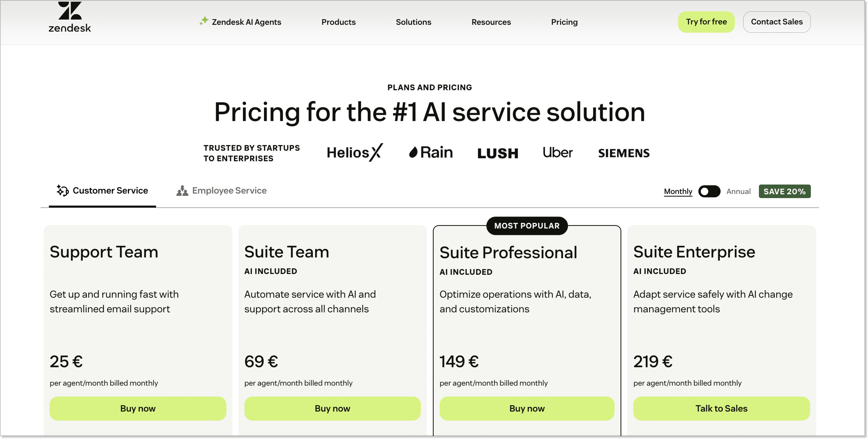Click the Employee Service people icon
Screen dimensions: 868x439
[x=182, y=191]
